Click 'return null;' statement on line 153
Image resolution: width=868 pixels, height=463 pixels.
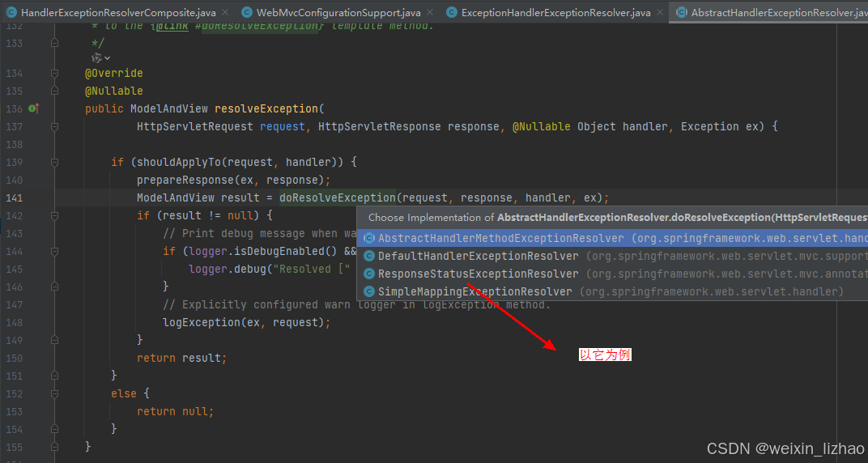click(176, 411)
